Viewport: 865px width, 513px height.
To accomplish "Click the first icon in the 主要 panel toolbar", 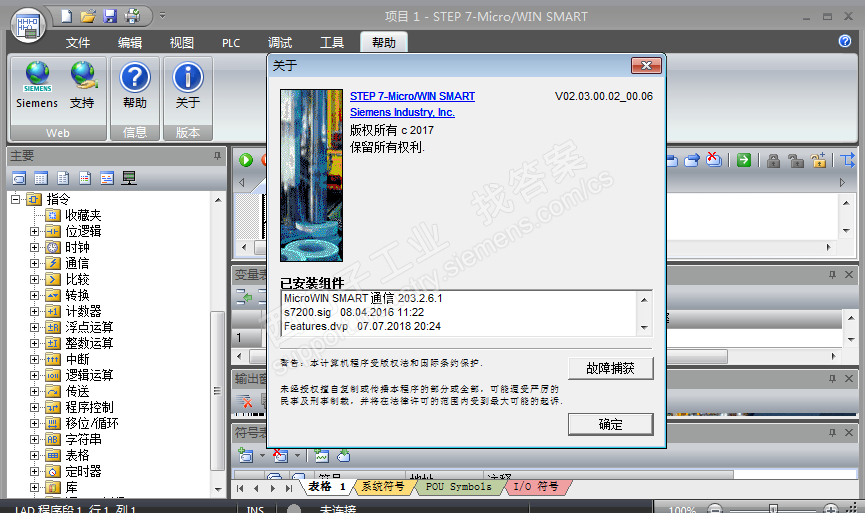I will tap(19, 178).
